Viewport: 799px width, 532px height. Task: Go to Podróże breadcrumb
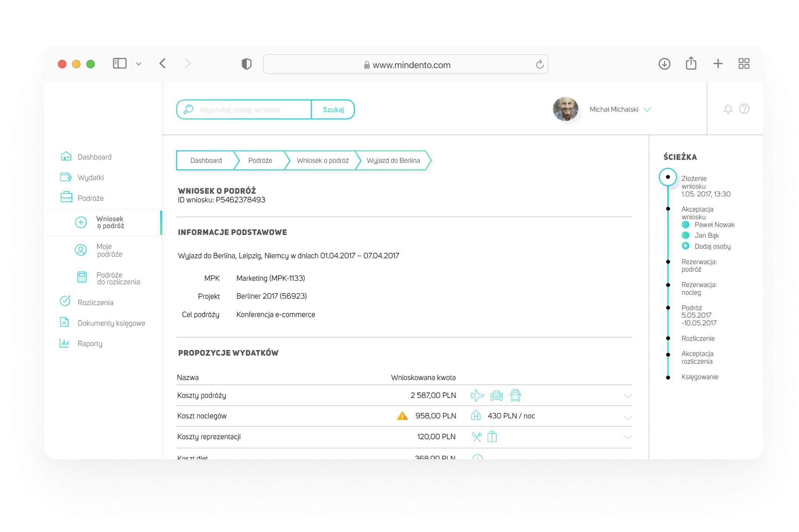[260, 160]
